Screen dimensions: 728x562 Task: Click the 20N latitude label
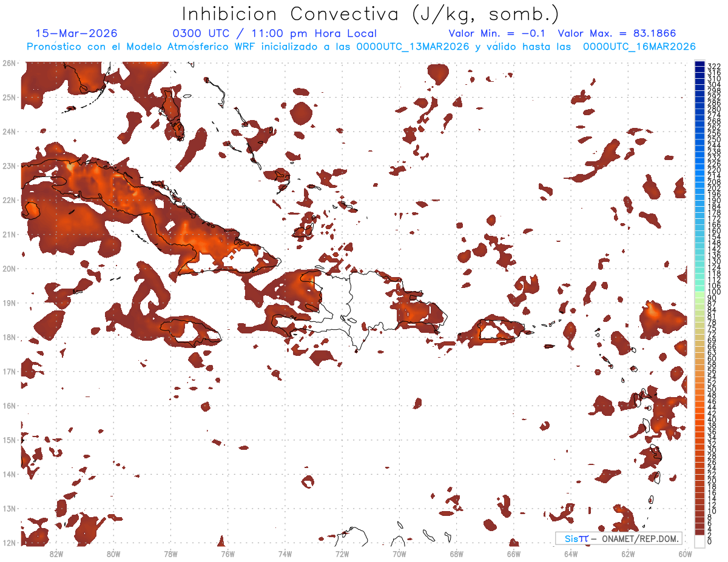point(8,269)
